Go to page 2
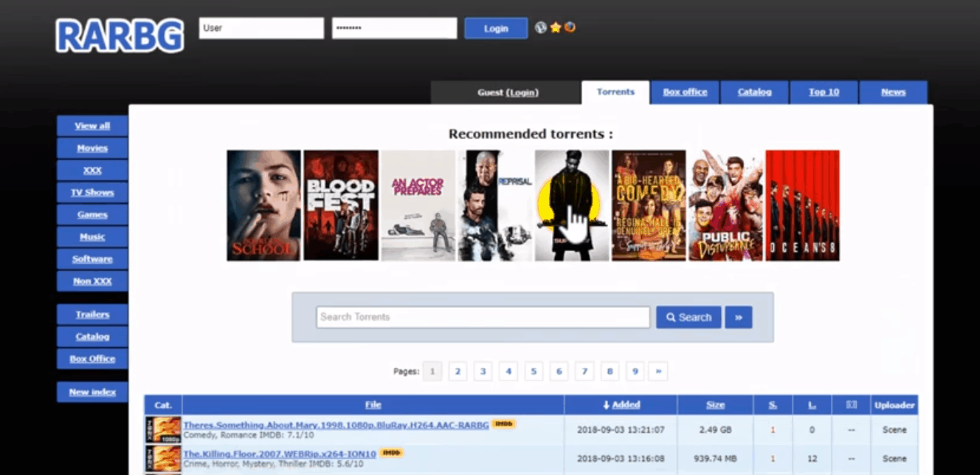Screen dimensions: 980x475 tap(458, 371)
